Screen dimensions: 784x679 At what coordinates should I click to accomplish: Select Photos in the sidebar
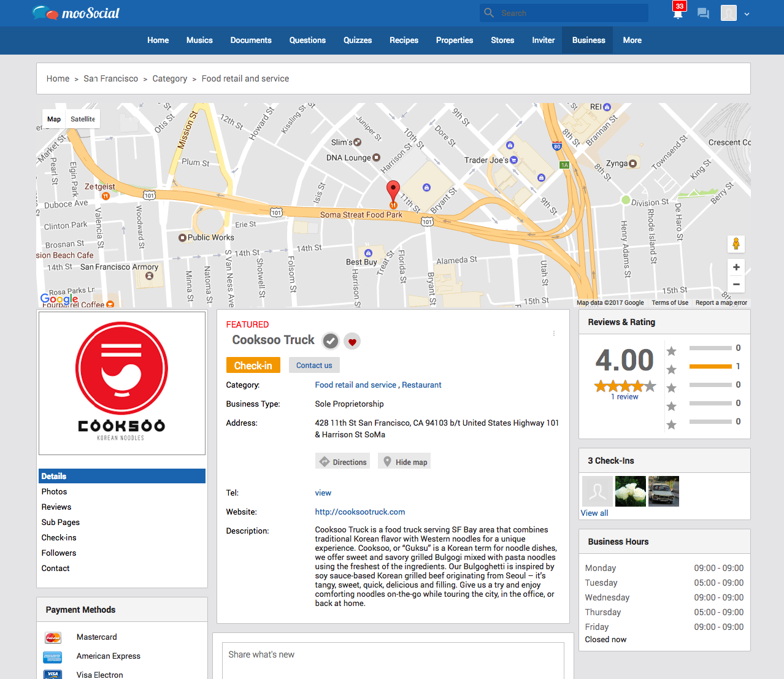point(54,491)
